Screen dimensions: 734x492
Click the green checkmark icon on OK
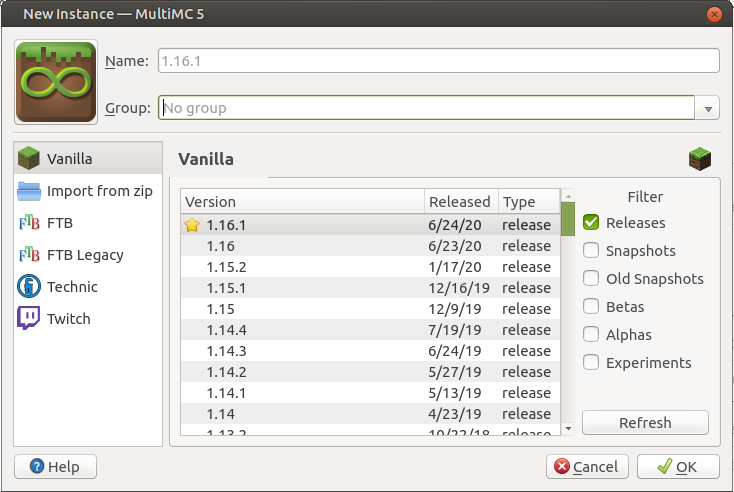click(x=664, y=466)
